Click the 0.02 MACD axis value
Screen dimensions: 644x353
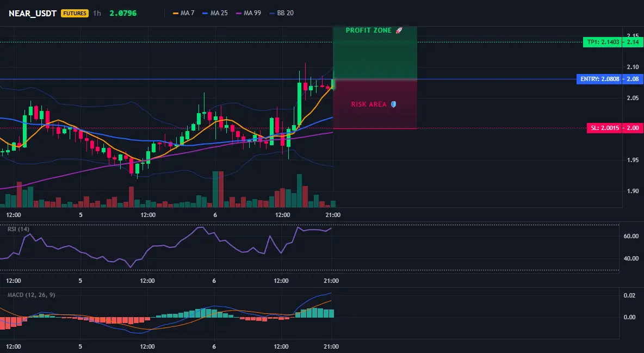(x=629, y=295)
